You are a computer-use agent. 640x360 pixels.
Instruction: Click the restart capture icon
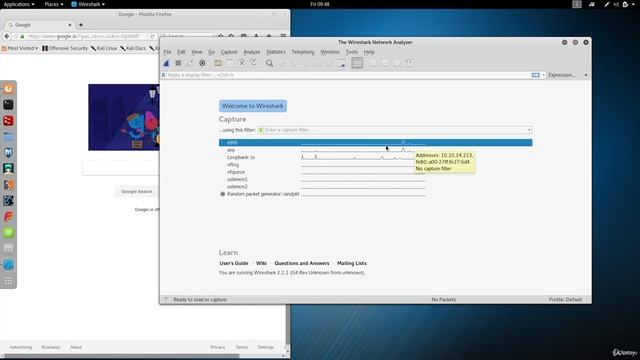(x=190, y=63)
